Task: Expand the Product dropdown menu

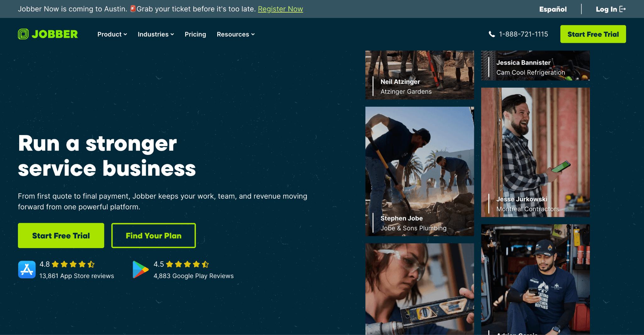Action: [x=112, y=34]
